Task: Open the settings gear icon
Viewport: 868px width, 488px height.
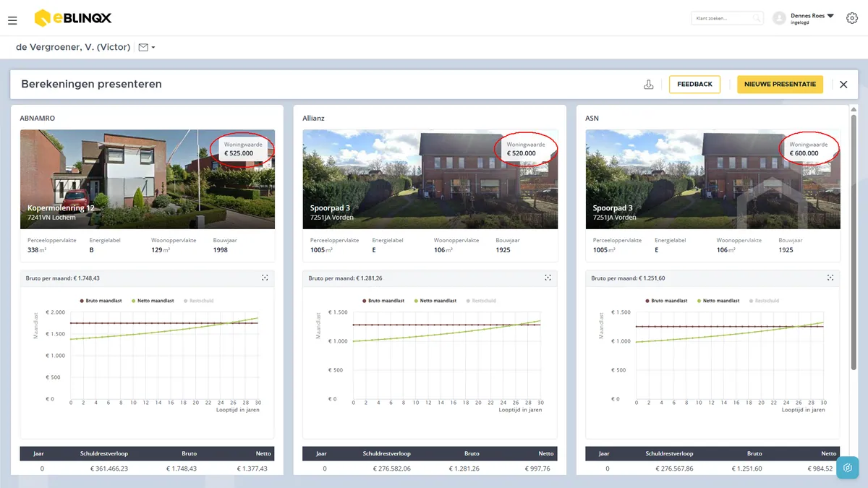Action: click(x=851, y=18)
